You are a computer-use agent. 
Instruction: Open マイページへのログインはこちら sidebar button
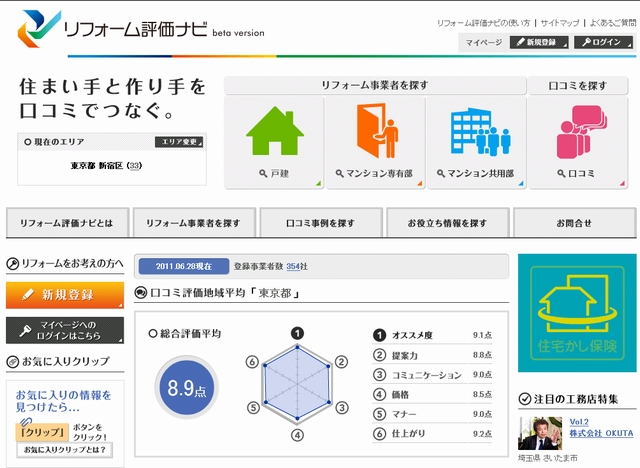(x=65, y=330)
